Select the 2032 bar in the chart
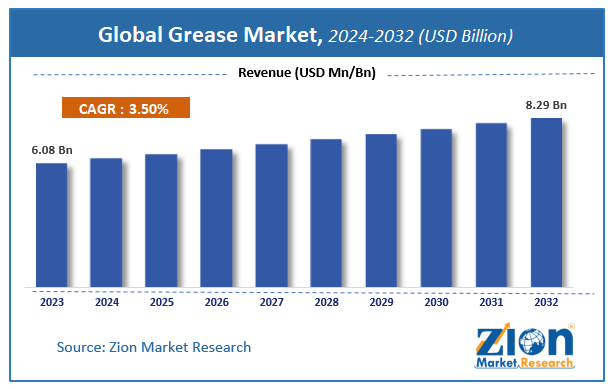Screen dimensions: 611x389 [546, 203]
